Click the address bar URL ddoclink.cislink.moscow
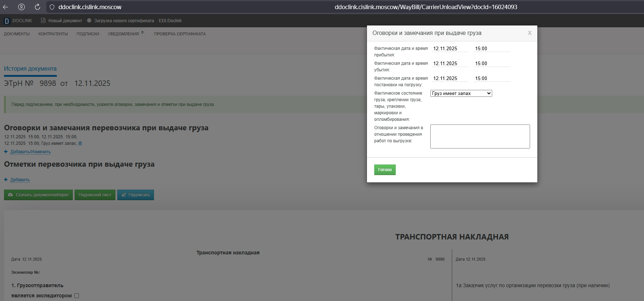The height and width of the screenshot is (301, 644). 90,7
